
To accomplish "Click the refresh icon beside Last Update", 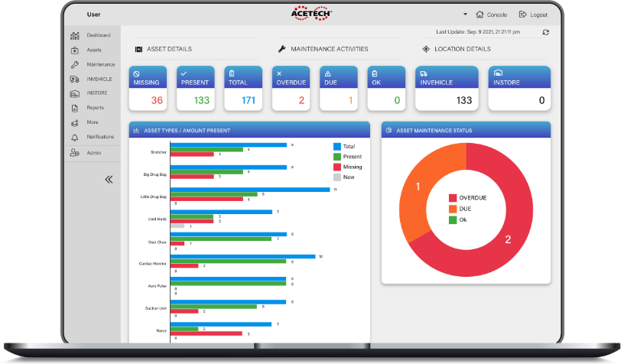I will click(x=545, y=32).
